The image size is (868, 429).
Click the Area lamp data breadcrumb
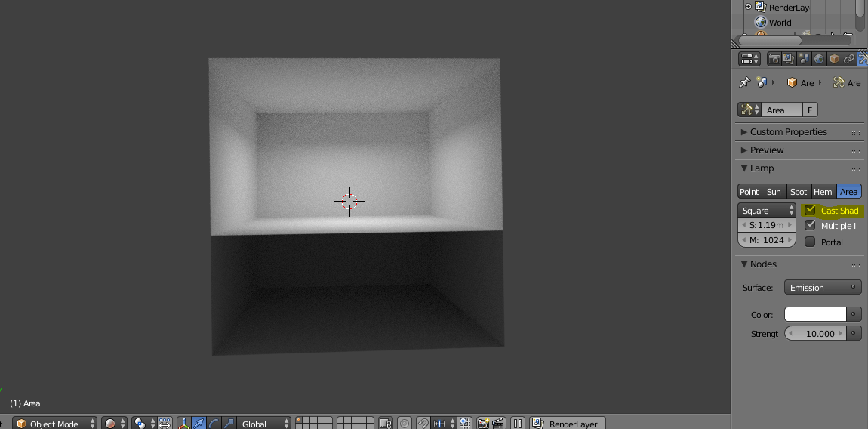[x=847, y=82]
